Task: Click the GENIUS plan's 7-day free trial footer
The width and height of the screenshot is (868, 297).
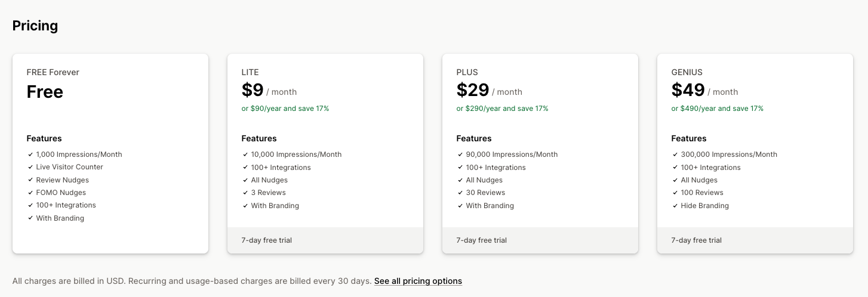Action: click(x=696, y=240)
